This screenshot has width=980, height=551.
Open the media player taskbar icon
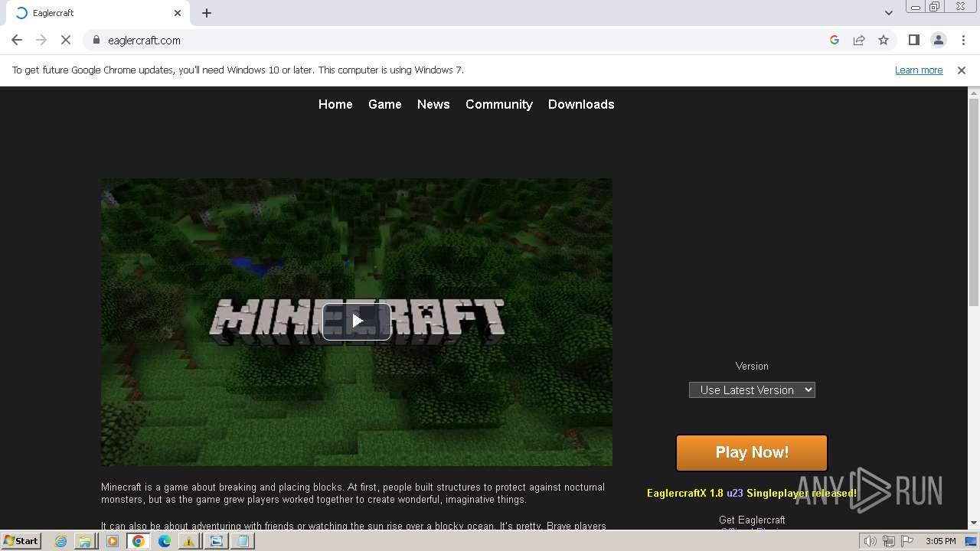(113, 541)
